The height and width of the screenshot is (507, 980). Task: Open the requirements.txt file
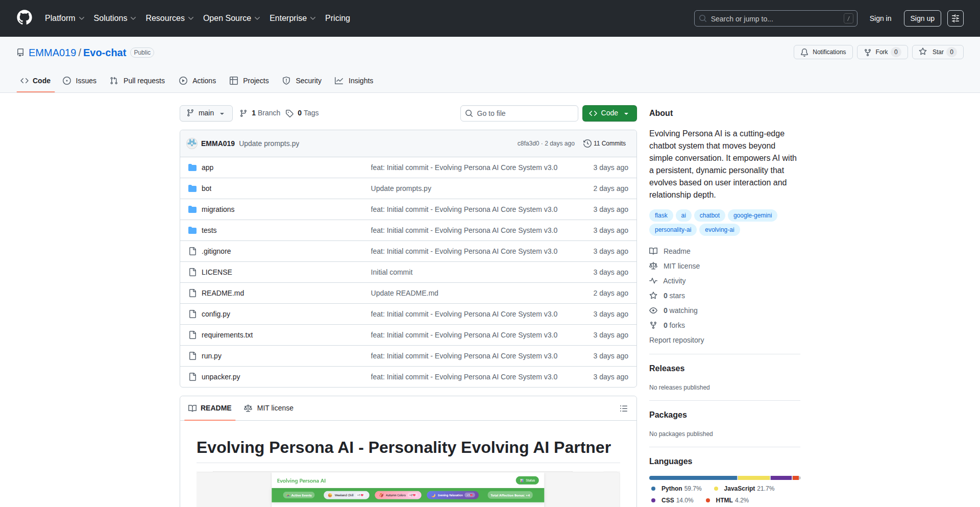click(227, 334)
